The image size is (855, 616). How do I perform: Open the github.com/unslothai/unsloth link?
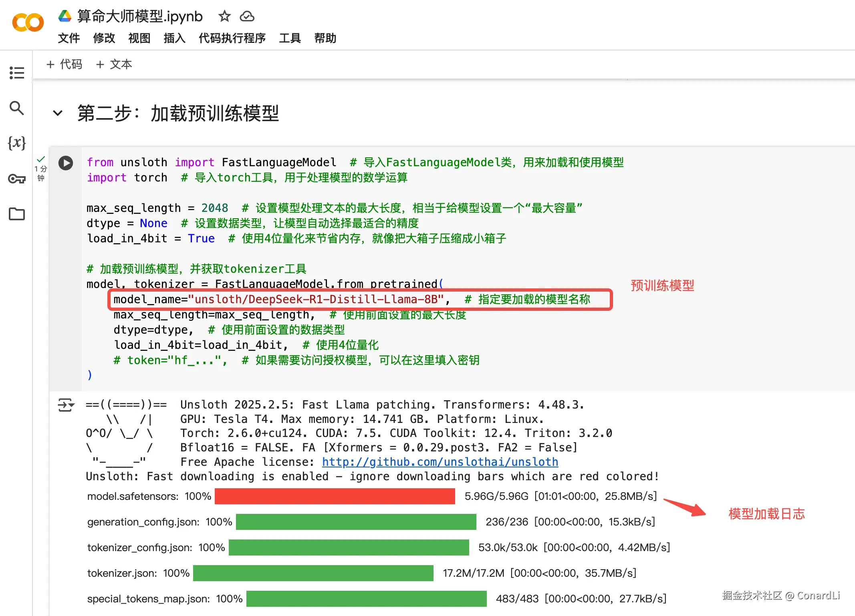(440, 462)
